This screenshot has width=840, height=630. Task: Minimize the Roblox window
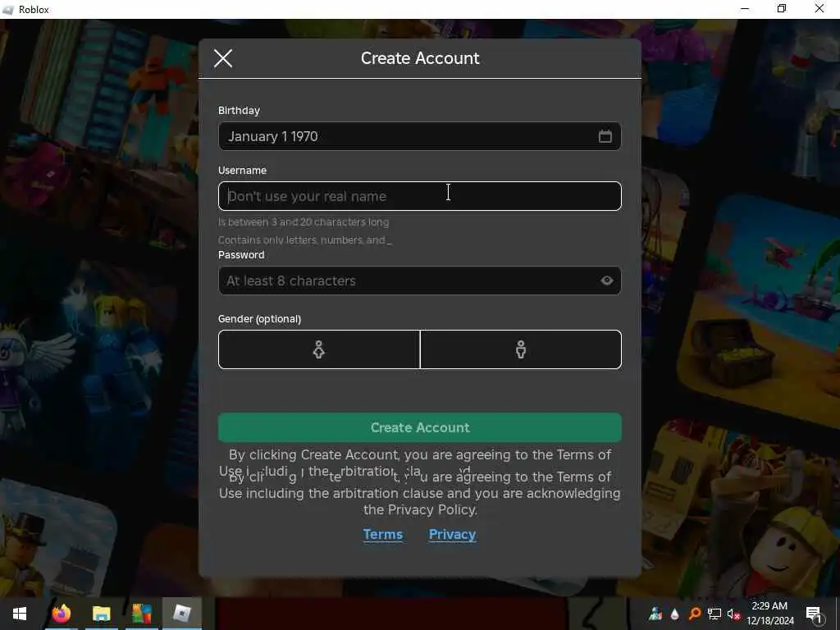tap(745, 9)
